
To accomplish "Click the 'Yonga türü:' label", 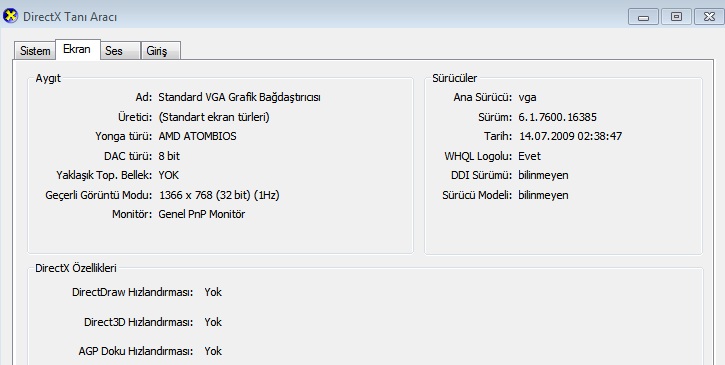I will (x=123, y=136).
